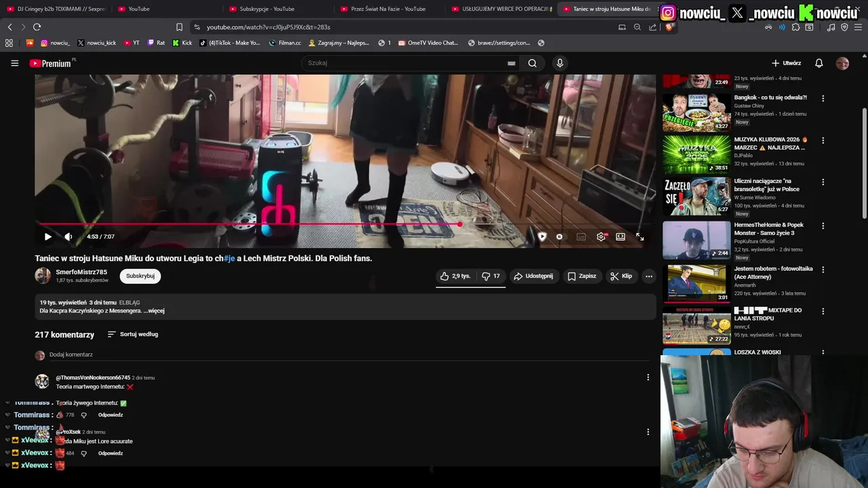Bookmark the page using the address bar icon
The width and height of the screenshot is (868, 488).
point(179,27)
